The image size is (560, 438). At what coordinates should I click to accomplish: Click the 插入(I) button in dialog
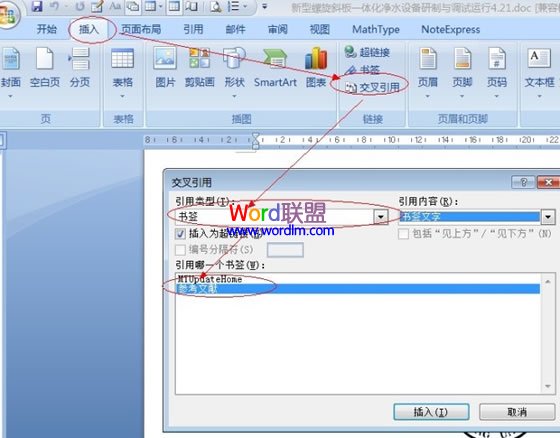pos(431,412)
